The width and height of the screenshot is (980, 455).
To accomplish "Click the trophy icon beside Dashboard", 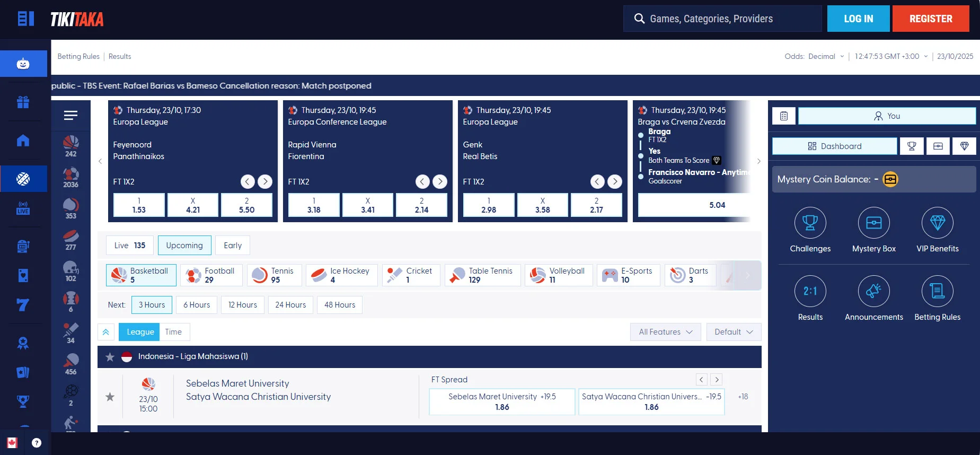I will tap(912, 146).
